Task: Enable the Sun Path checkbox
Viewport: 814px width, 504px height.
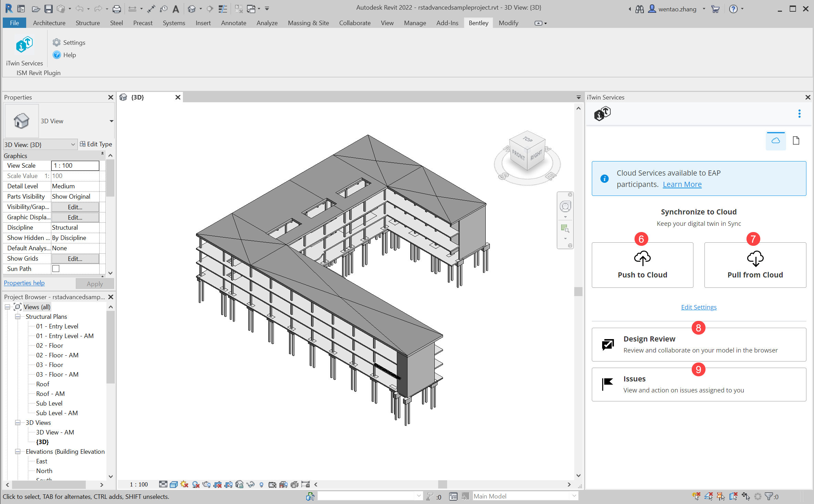Action: pyautogui.click(x=56, y=269)
